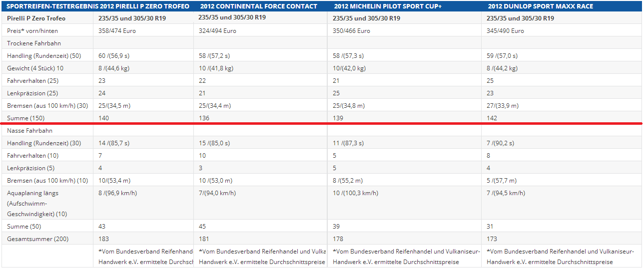Click wet braking value '10 /(53,0 m)'
Viewport: 644px width, 271px height.
coord(216,181)
